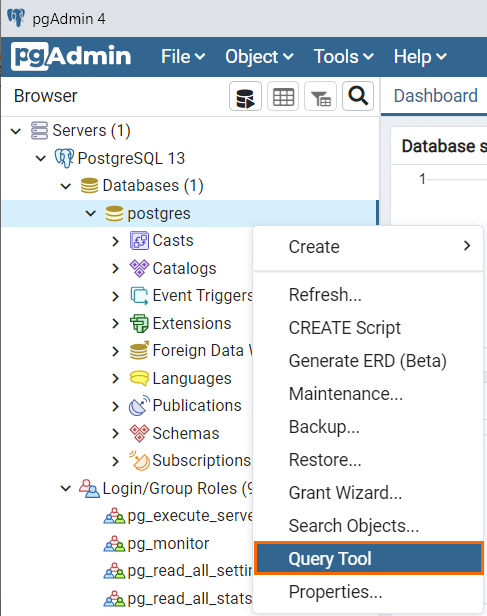Open Query Tool toolbar icon in Browser
Screen dimensions: 487x616
coord(245,96)
